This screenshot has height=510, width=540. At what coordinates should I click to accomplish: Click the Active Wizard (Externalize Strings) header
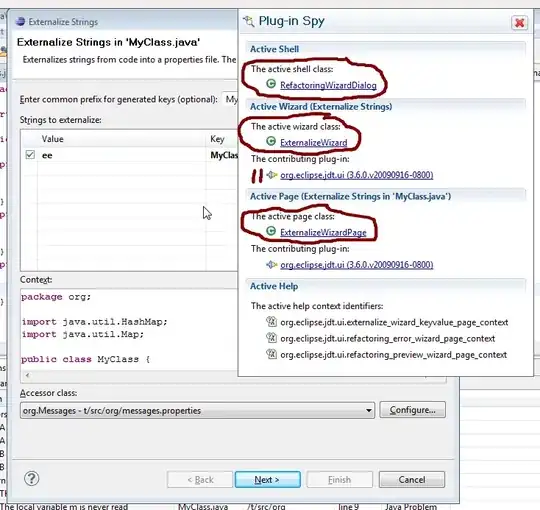[x=321, y=106]
